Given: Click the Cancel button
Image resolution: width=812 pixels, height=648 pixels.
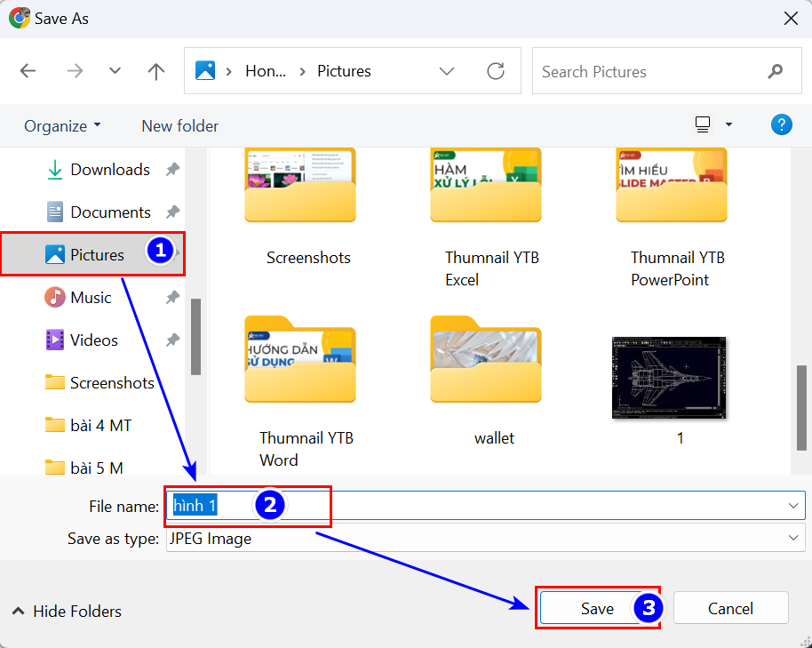Looking at the screenshot, I should 730,609.
